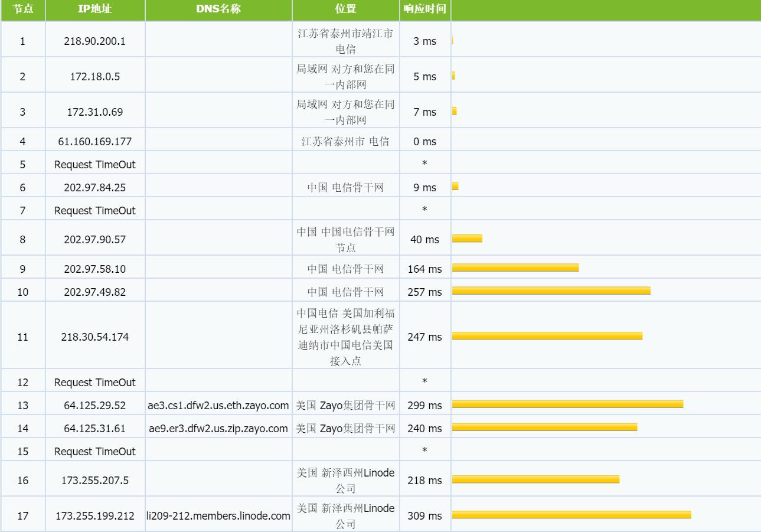761x532 pixels.
Task: Click the 位置 column header
Action: click(345, 9)
